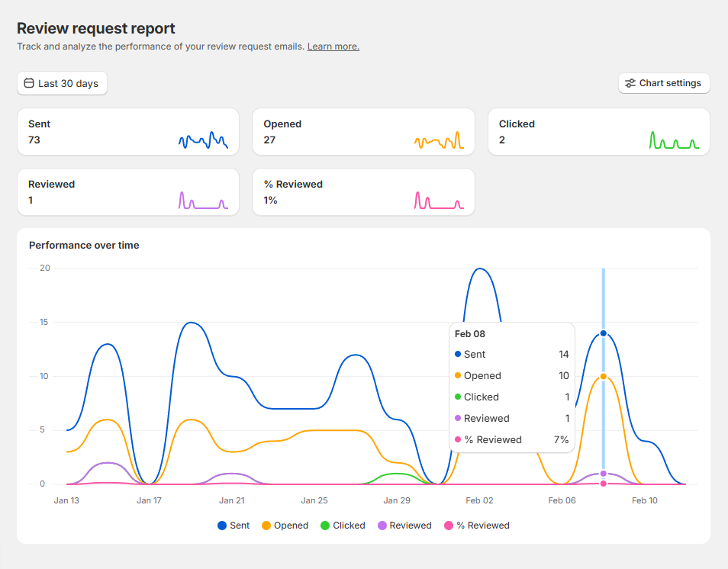Open Chart settings options

tap(664, 83)
